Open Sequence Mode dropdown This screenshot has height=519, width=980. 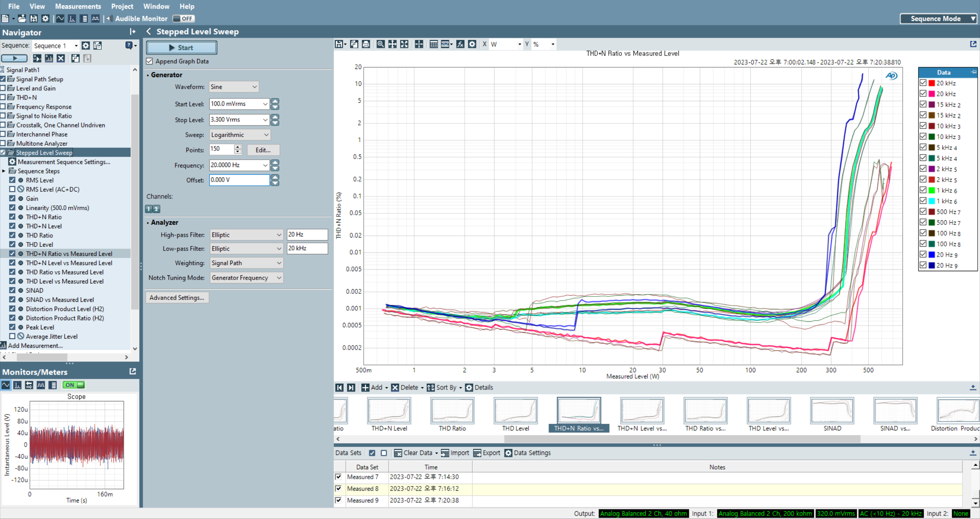[x=939, y=18]
